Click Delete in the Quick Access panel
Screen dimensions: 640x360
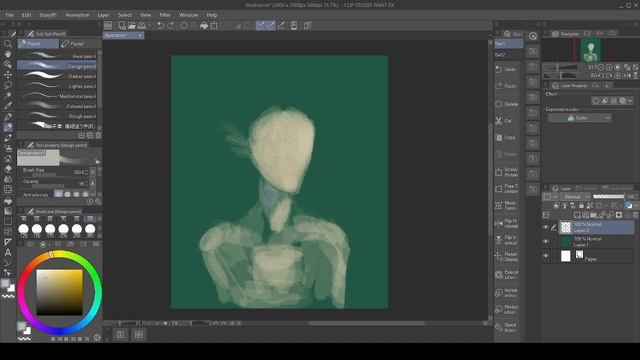click(x=507, y=104)
